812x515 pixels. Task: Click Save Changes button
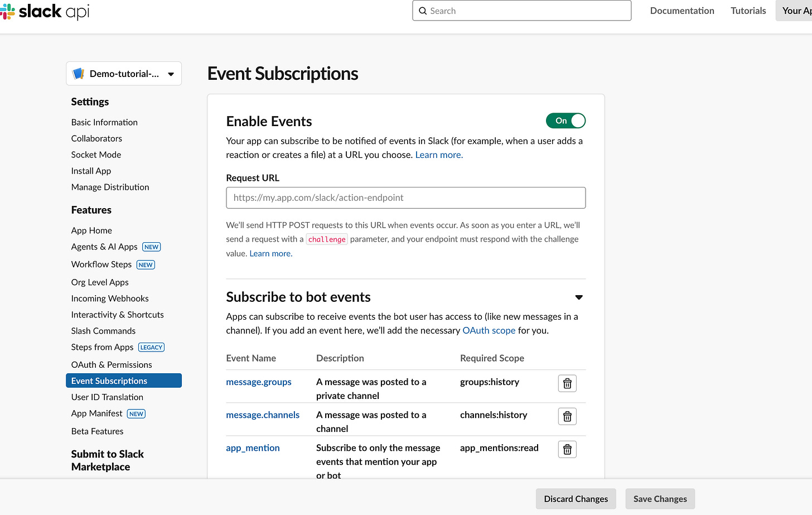(x=660, y=499)
